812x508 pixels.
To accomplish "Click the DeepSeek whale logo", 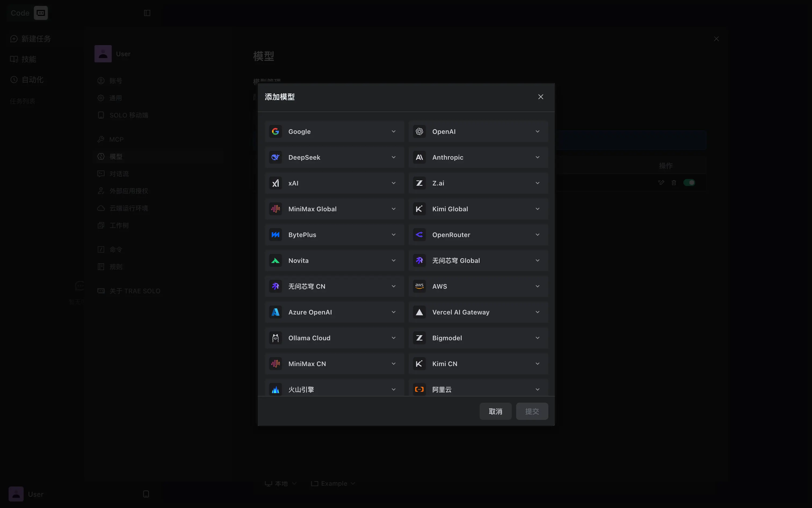I will point(275,157).
